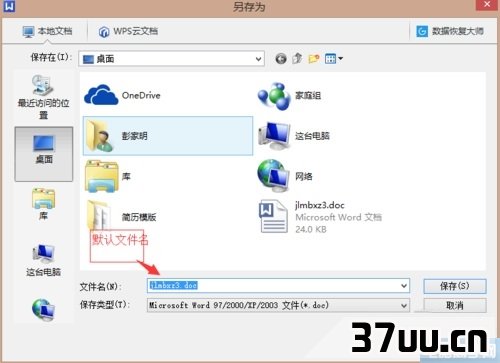The width and height of the screenshot is (500, 363).
Task: Click the Microsoft Word 文档 file type text
Action: [338, 217]
